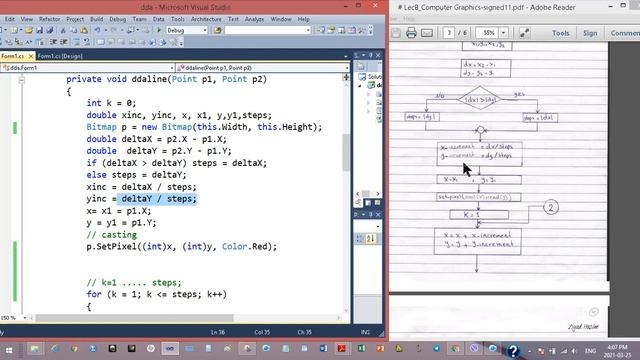Open the Refactor menu

click(x=49, y=19)
